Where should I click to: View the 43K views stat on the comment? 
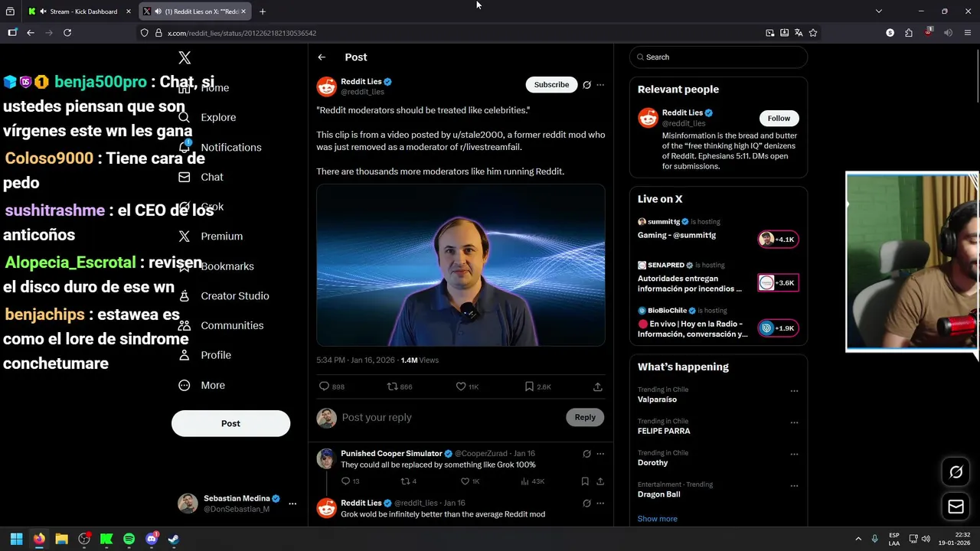pyautogui.click(x=532, y=481)
